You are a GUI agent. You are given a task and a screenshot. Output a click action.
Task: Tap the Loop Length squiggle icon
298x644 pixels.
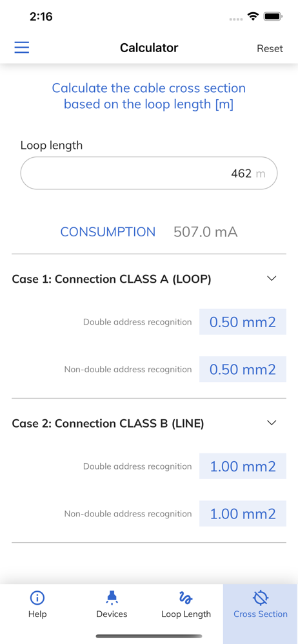coord(186,598)
